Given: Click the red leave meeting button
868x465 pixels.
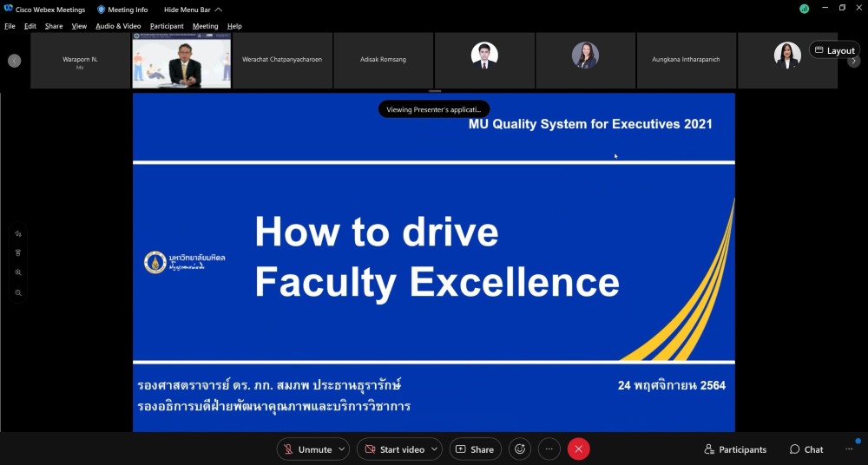Looking at the screenshot, I should 579,449.
